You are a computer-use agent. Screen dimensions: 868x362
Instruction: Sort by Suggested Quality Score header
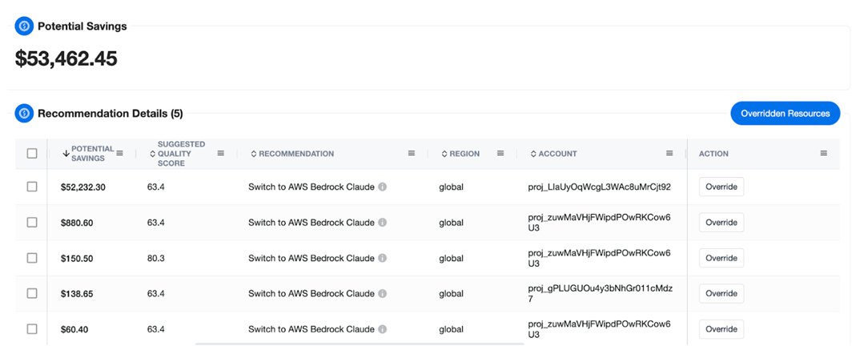[177, 153]
